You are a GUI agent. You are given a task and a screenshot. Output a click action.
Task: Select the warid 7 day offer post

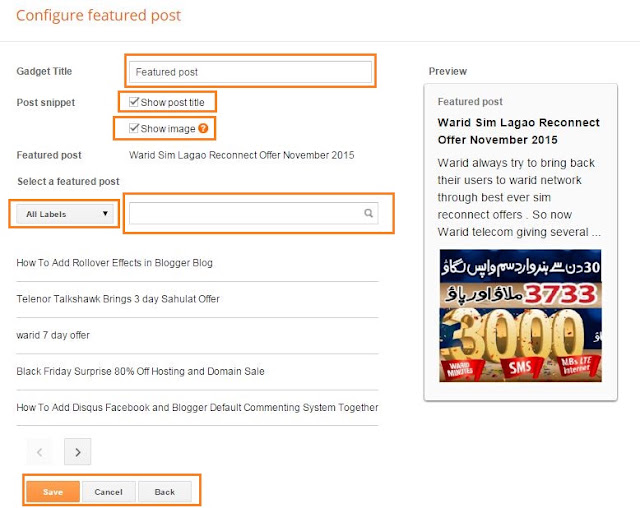coord(53,335)
